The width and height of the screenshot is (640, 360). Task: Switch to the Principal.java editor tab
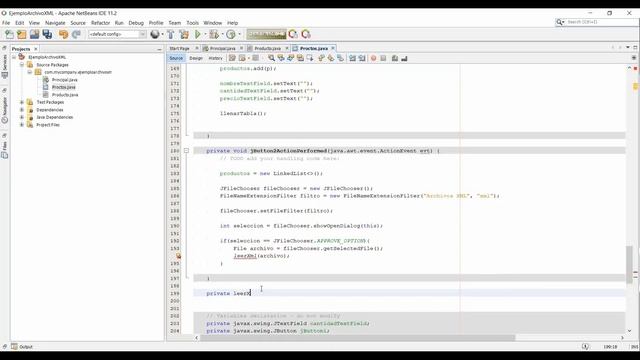tap(222, 48)
